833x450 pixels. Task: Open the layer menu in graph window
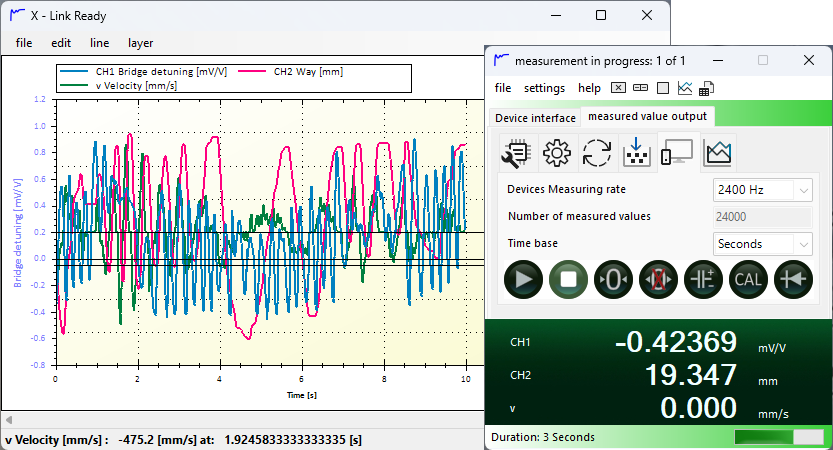click(140, 43)
